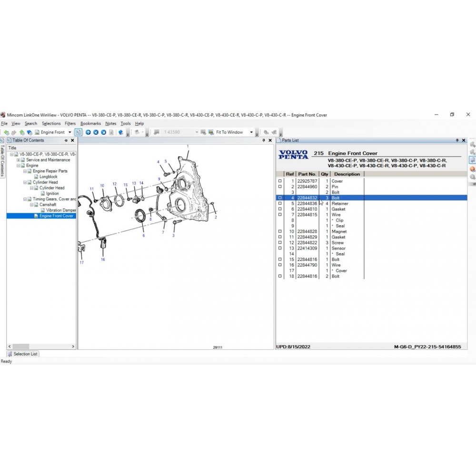Click the blue book icon in toolbar
476x476 pixels.
[x=121, y=132]
